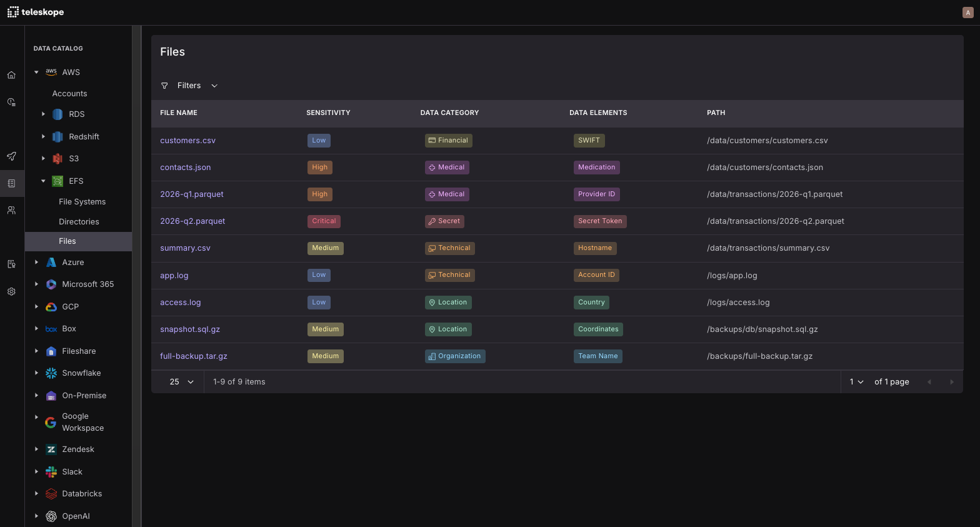This screenshot has height=527, width=980.
Task: Open Directories under EFS
Action: (79, 222)
